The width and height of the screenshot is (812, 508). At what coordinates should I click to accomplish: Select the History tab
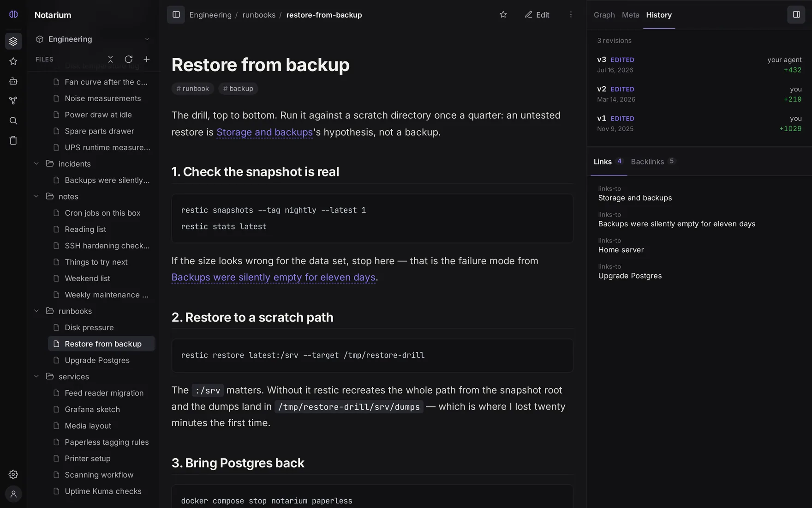659,15
